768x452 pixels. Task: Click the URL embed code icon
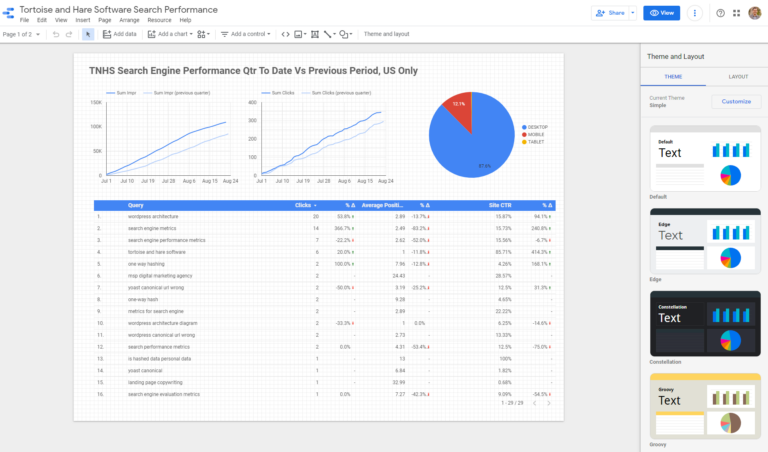(286, 34)
